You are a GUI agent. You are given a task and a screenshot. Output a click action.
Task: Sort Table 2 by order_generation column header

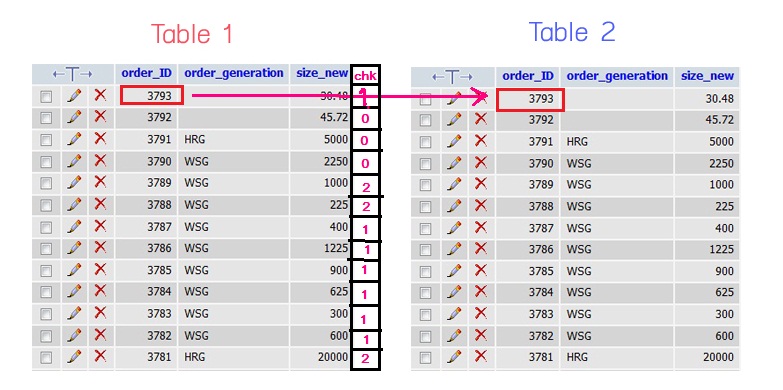click(x=617, y=76)
